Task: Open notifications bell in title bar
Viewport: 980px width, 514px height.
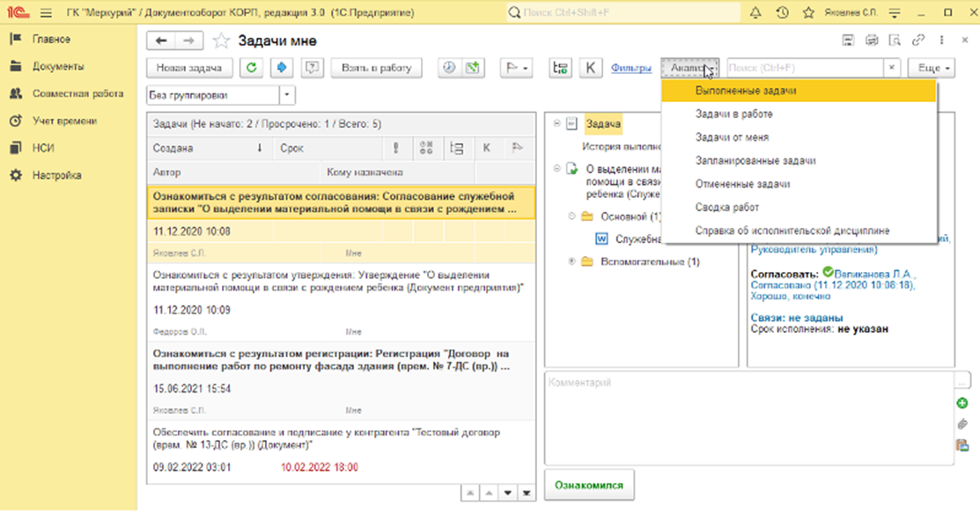Action: point(755,12)
